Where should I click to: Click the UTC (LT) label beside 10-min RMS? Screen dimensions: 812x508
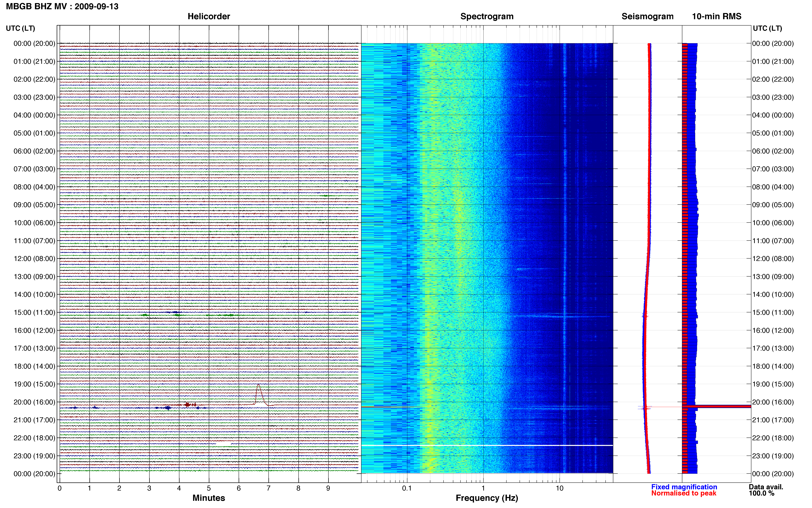(767, 28)
